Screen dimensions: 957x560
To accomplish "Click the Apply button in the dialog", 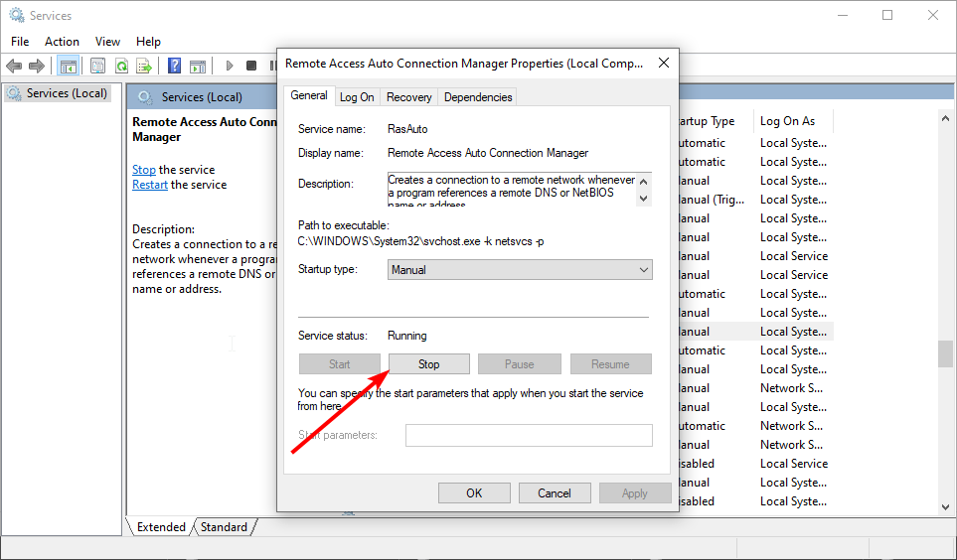I will tap(635, 492).
